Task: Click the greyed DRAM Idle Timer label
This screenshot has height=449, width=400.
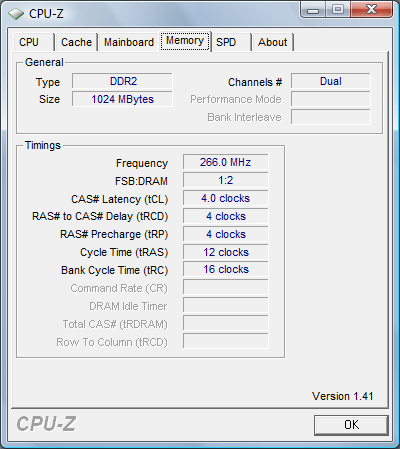Action: pos(128,306)
